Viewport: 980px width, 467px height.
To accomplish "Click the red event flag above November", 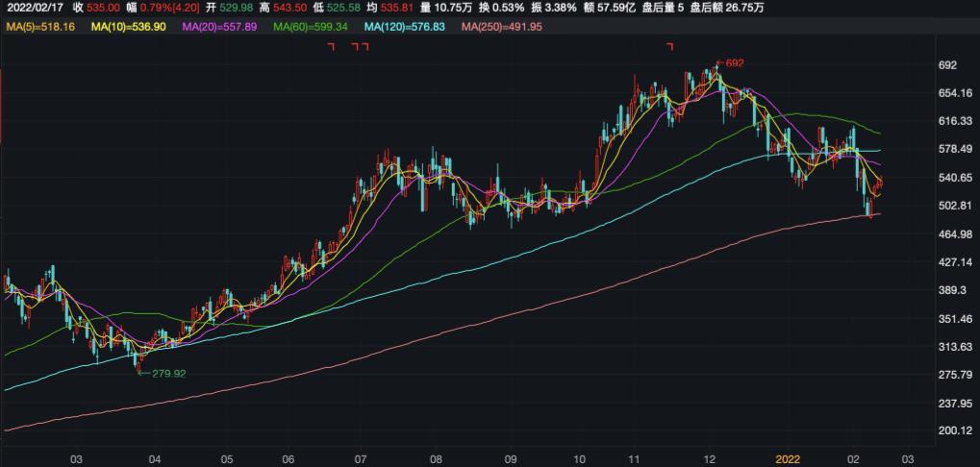I will (x=670, y=46).
